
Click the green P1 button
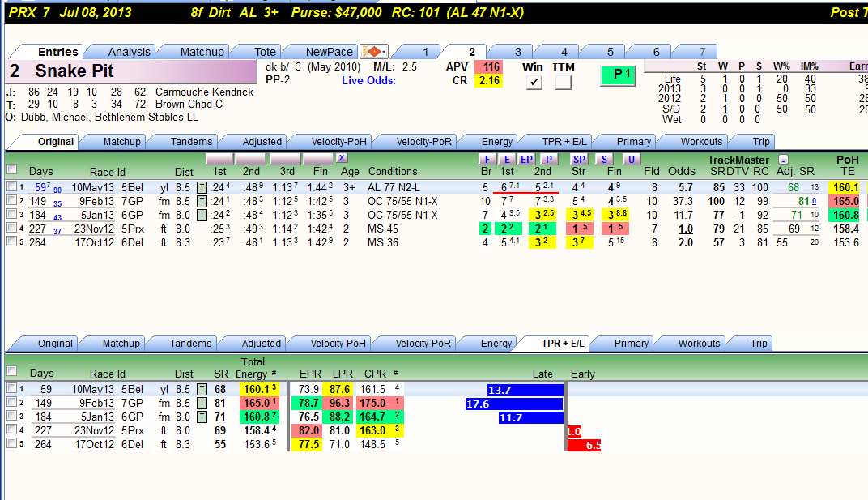click(618, 75)
